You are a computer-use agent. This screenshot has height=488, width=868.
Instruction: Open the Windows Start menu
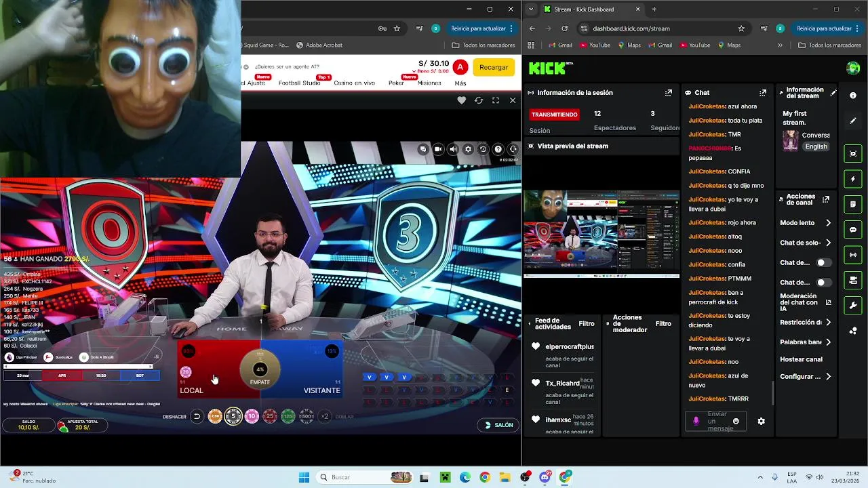(x=304, y=477)
